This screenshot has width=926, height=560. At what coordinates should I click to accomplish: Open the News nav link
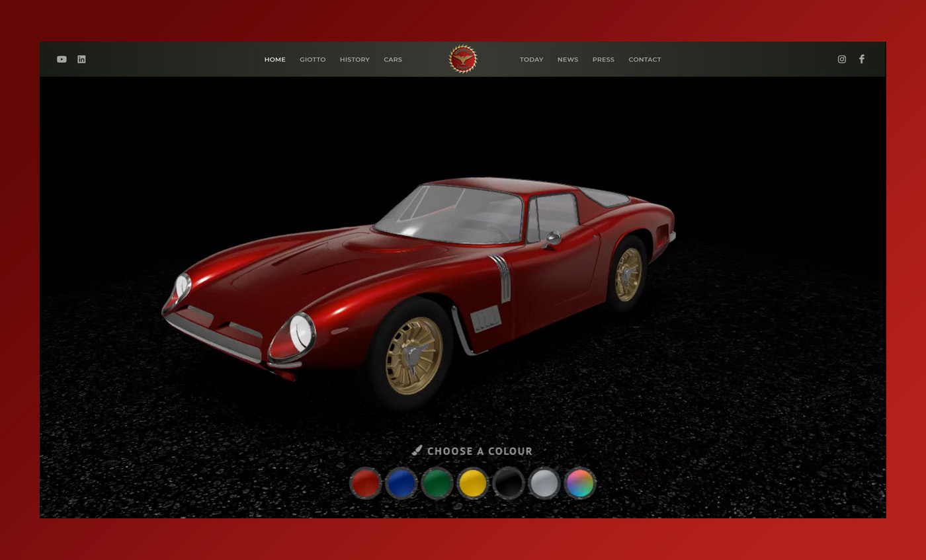point(568,60)
